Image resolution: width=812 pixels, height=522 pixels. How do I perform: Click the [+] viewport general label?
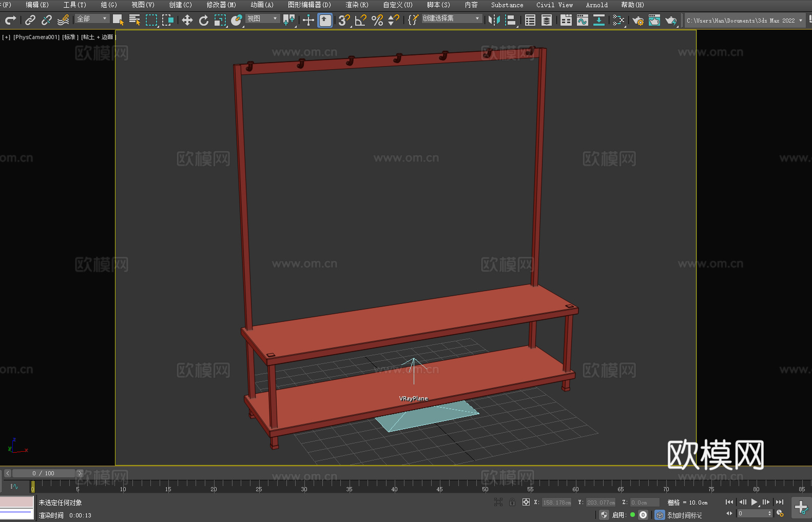click(6, 37)
